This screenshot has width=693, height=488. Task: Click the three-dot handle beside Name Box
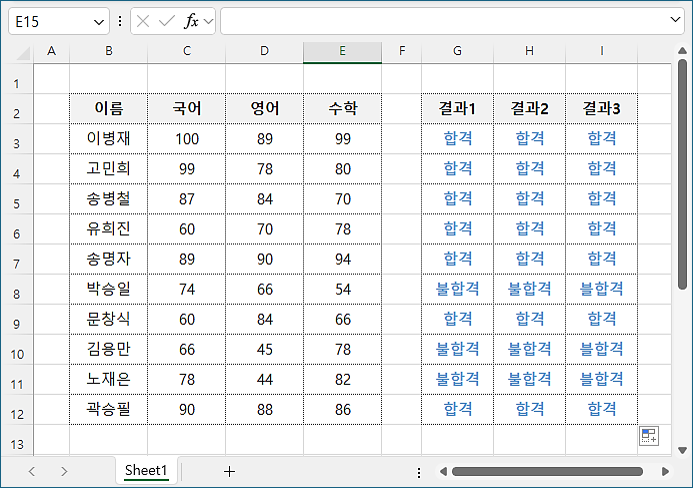point(120,21)
